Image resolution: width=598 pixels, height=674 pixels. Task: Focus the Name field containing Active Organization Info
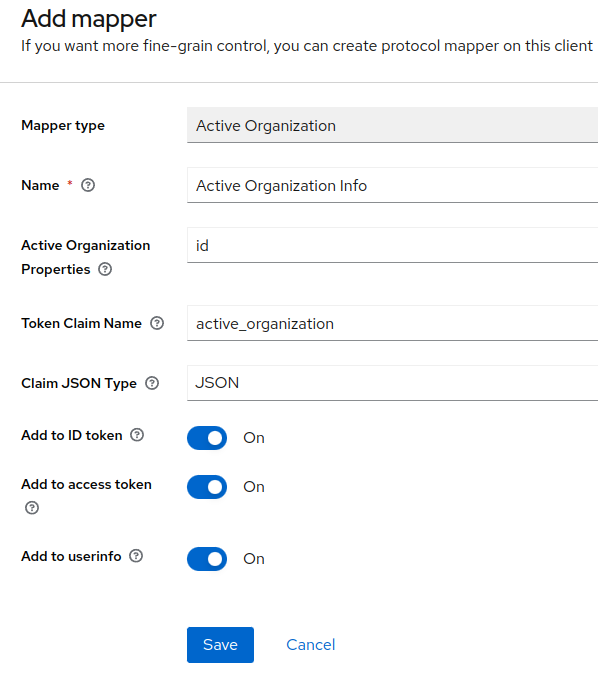click(x=393, y=185)
